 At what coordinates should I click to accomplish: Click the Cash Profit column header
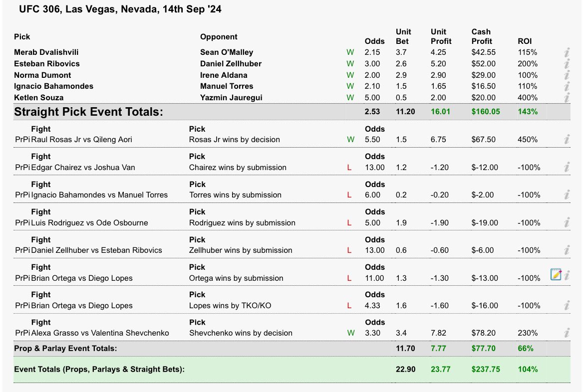[482, 36]
